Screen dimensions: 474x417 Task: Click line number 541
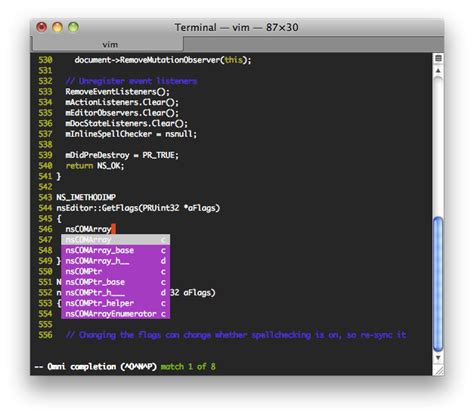tap(45, 176)
